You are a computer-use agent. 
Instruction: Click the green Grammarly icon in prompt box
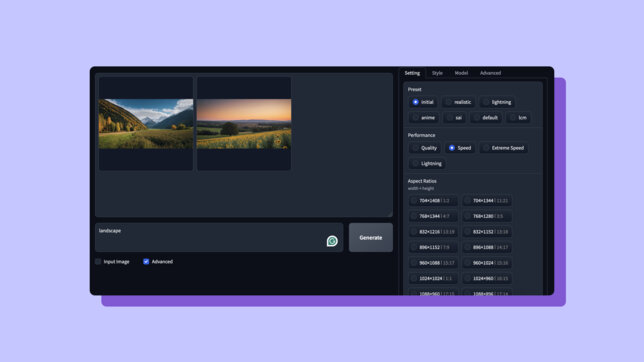332,241
